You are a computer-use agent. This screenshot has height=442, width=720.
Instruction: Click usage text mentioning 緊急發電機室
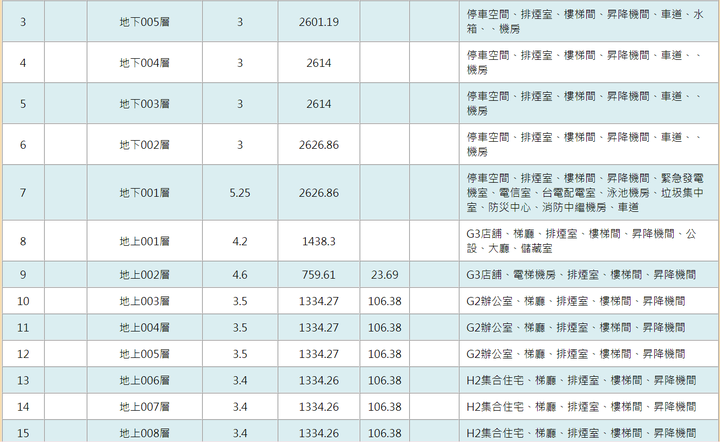pyautogui.click(x=585, y=192)
